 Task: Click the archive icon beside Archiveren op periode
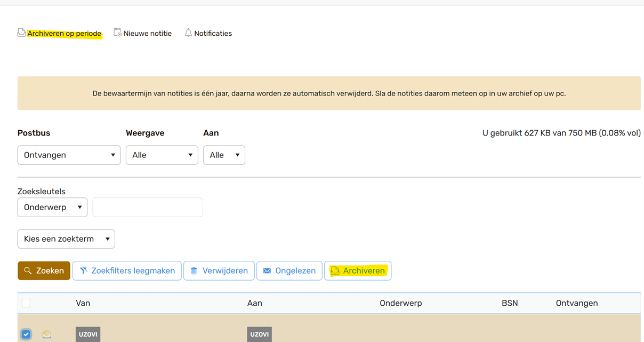[21, 33]
